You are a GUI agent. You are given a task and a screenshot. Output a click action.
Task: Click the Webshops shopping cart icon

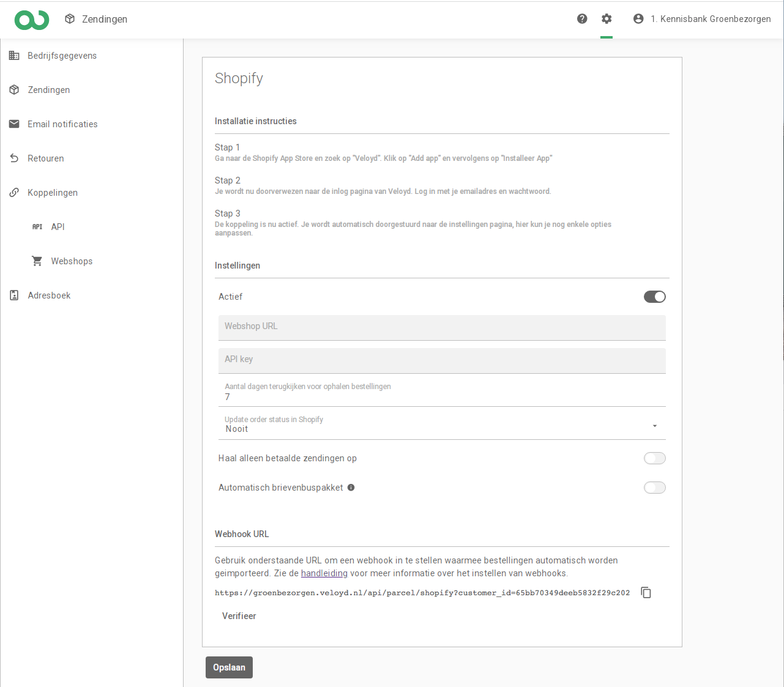[x=37, y=261]
